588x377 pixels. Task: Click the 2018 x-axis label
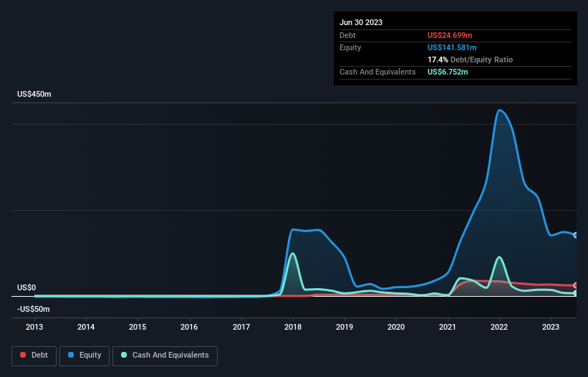[x=293, y=327]
